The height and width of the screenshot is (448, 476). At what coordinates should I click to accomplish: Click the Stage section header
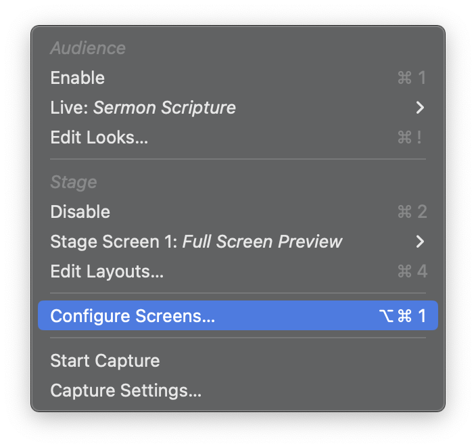pos(74,182)
